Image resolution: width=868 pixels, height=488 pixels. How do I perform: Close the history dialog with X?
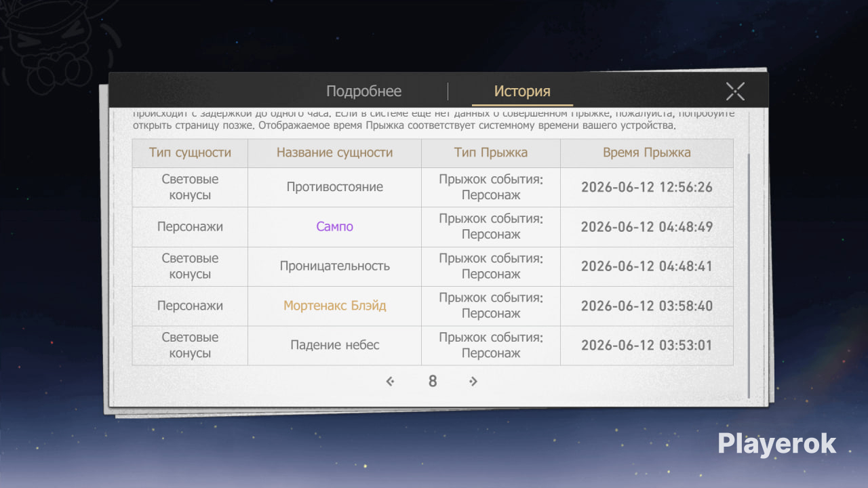coord(735,91)
